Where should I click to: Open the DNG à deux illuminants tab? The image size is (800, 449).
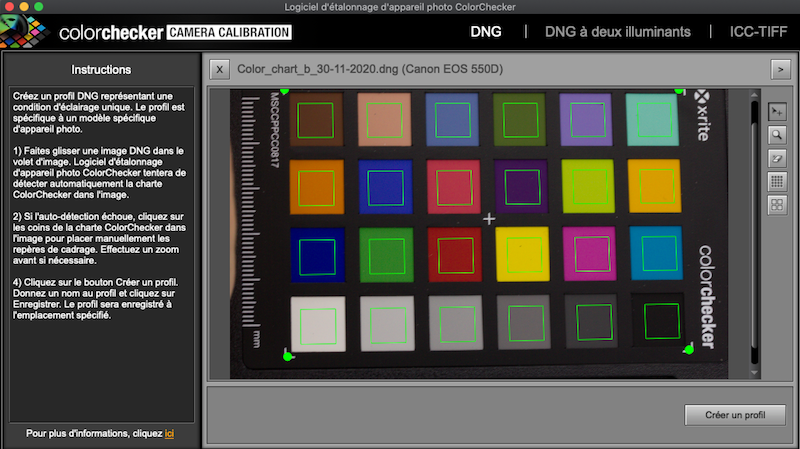pos(617,32)
